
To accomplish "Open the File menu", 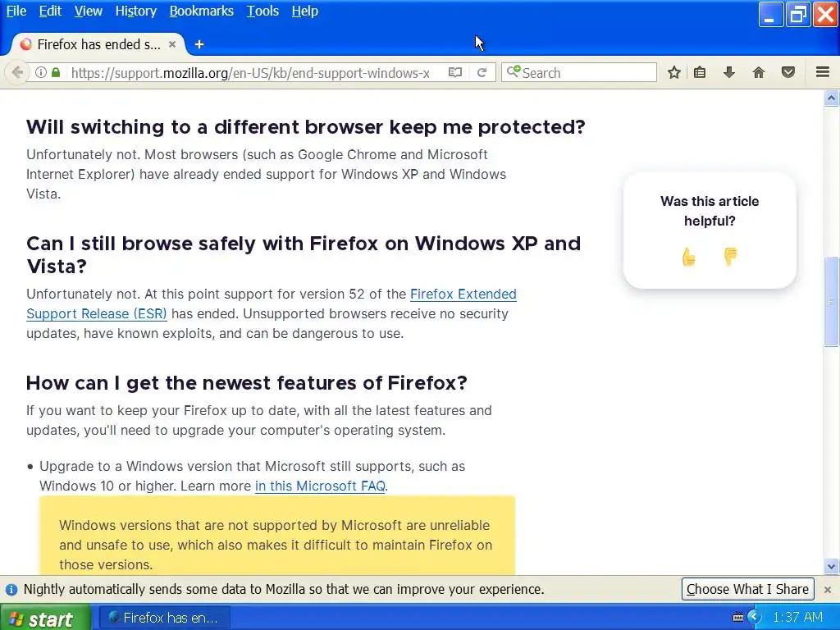I will point(16,11).
